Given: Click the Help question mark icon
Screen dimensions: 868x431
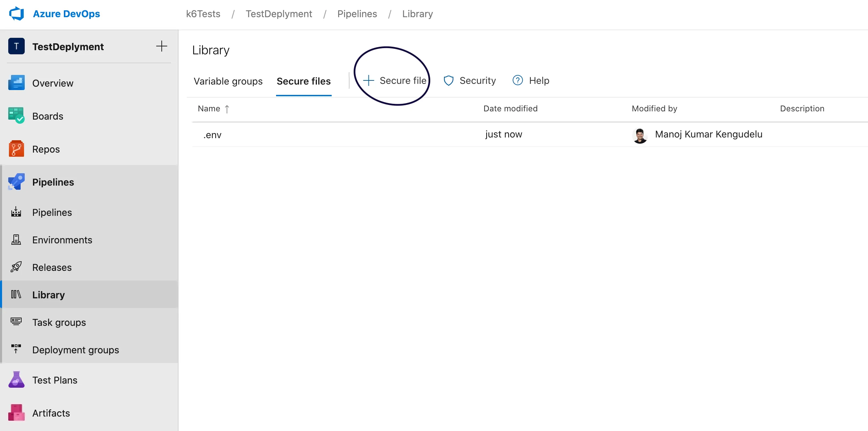Looking at the screenshot, I should (x=518, y=80).
